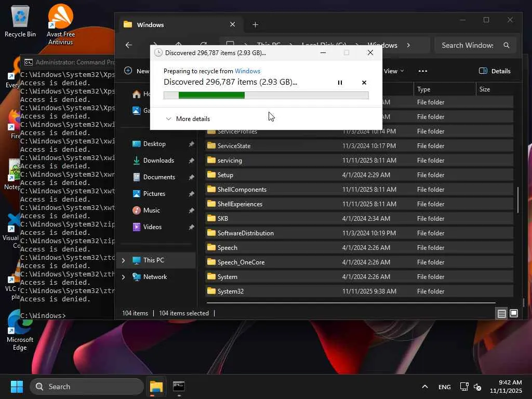Open the Recycle Bin desktop icon
Image resolution: width=532 pixels, height=399 pixels.
(20, 21)
